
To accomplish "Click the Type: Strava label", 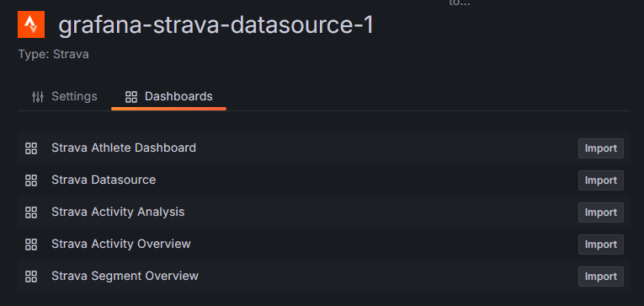I will (x=53, y=54).
